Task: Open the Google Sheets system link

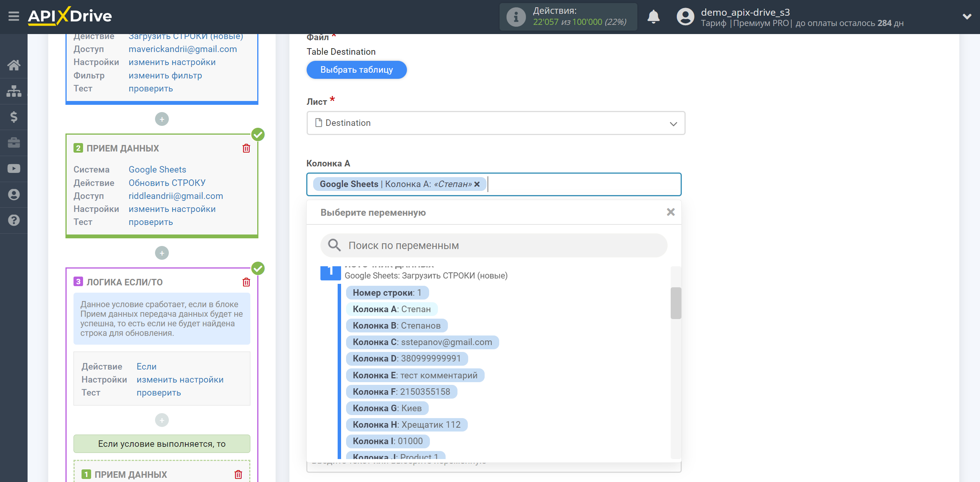Action: 157,170
